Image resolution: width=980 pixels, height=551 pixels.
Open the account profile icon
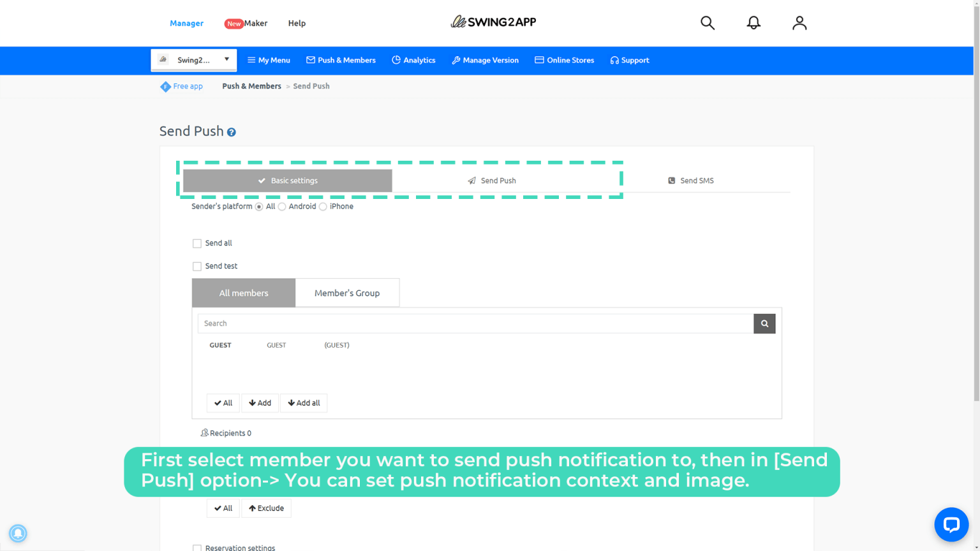[799, 22]
